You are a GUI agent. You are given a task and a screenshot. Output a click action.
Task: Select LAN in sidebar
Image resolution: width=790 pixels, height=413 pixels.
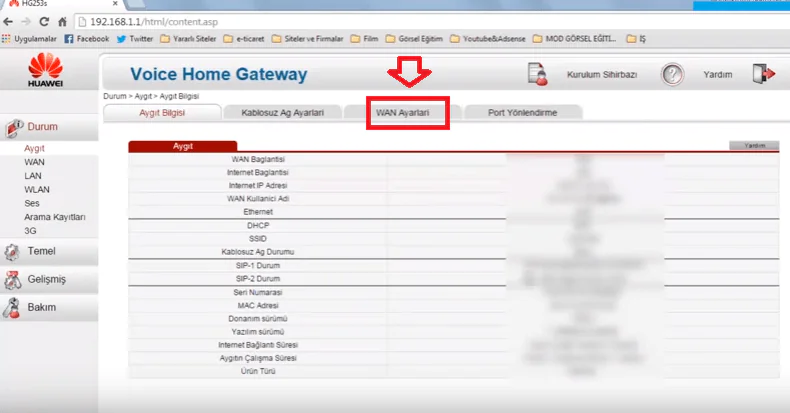pyautogui.click(x=33, y=176)
